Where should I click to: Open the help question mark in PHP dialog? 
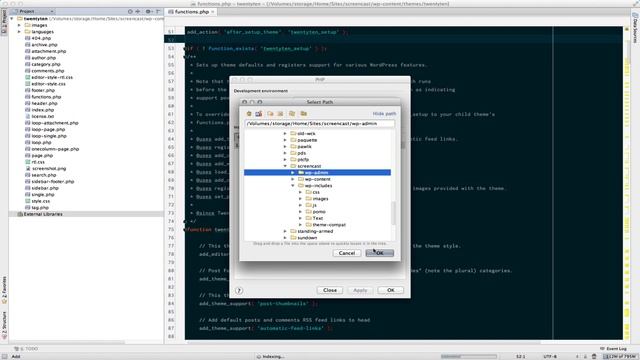coord(239,290)
